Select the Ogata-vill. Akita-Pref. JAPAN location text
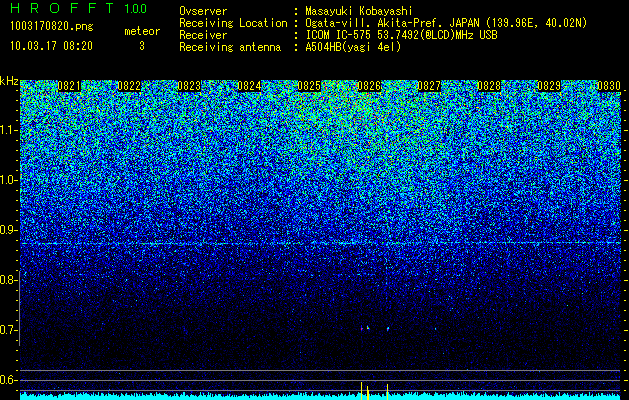The image size is (629, 400). click(444, 23)
